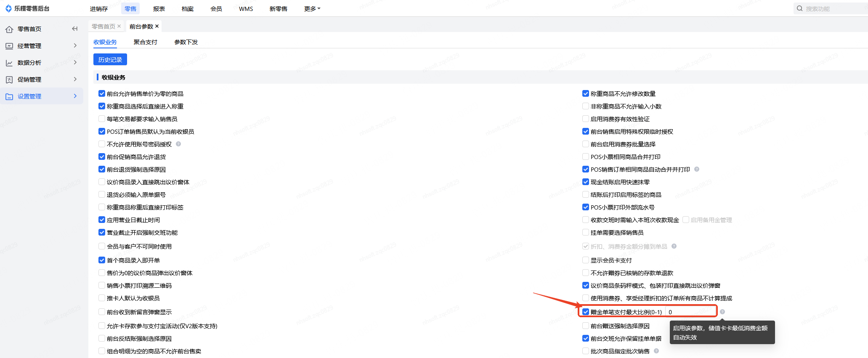Viewport: 868px width, 358px height.
Task: Open the 进销存 top menu
Action: pos(99,9)
